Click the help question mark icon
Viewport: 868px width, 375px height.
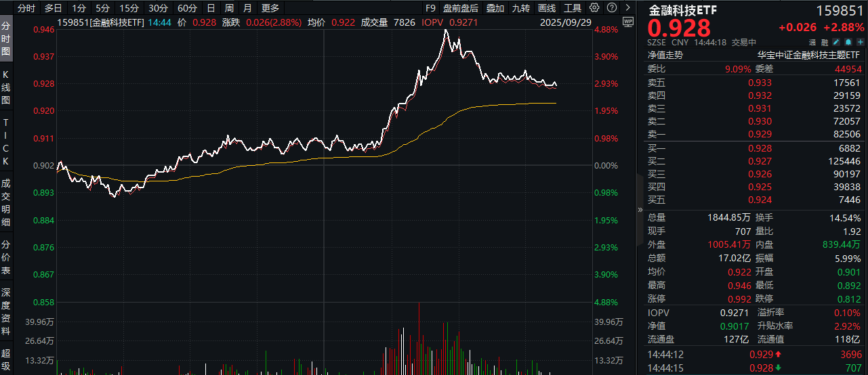[x=612, y=7]
